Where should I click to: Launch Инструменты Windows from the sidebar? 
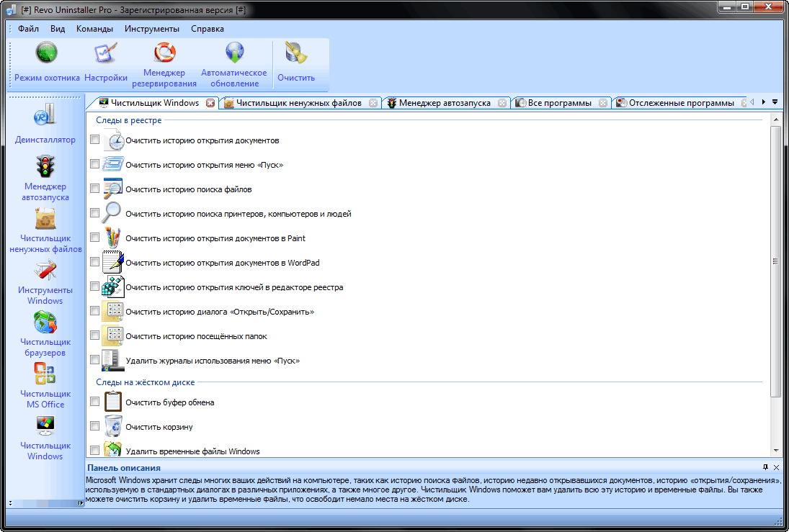tap(45, 281)
